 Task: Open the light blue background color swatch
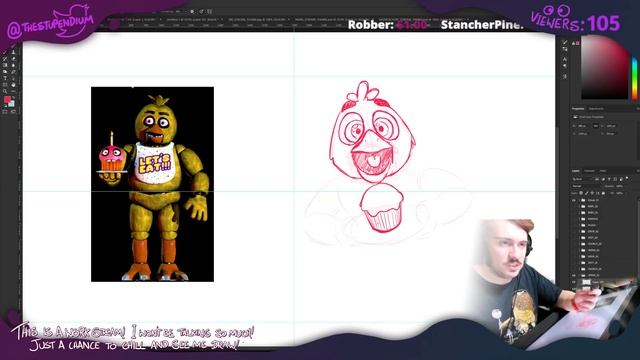12,104
